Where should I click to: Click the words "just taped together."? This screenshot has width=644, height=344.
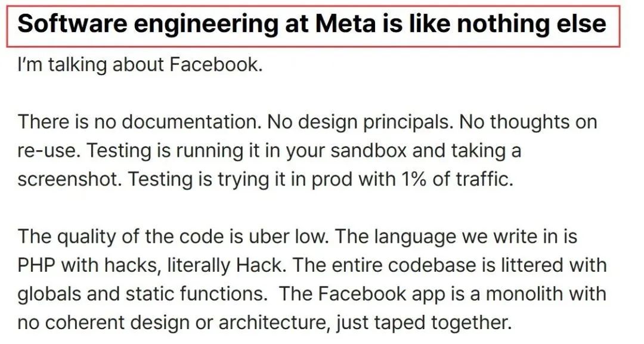[x=424, y=324]
